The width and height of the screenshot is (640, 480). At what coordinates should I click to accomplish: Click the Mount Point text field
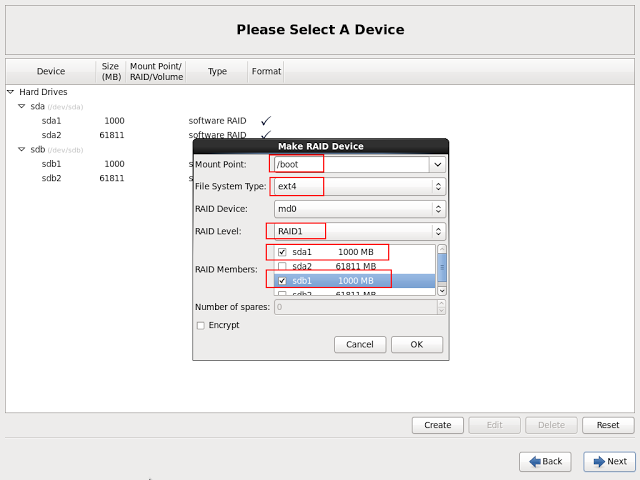pos(350,164)
